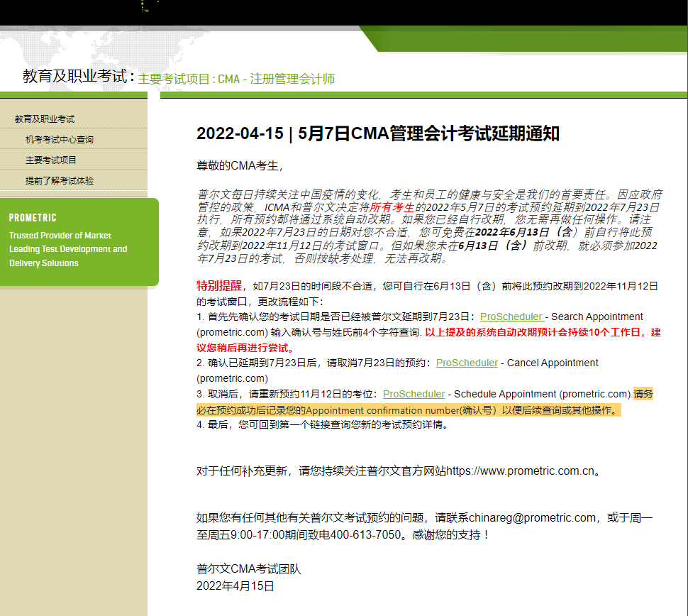
Task: Click the email chinareg@prometric.com
Action: point(532,518)
